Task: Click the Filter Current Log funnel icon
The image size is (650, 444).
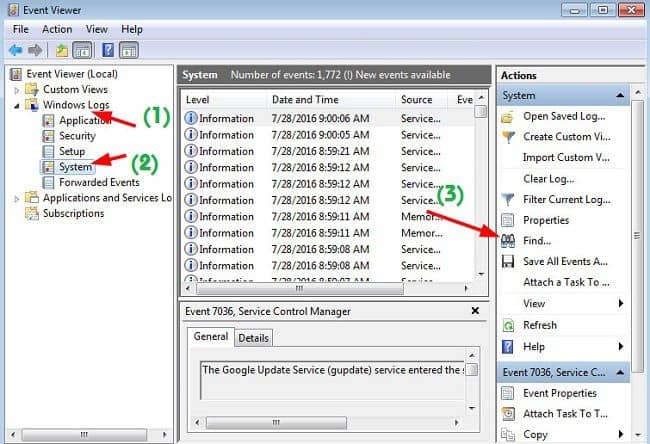Action: [508, 199]
